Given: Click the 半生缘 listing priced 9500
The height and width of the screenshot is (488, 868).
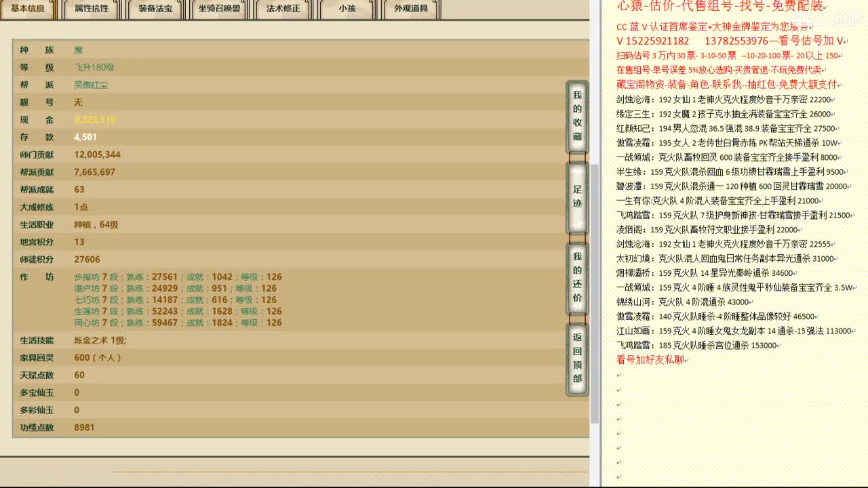Looking at the screenshot, I should (730, 172).
